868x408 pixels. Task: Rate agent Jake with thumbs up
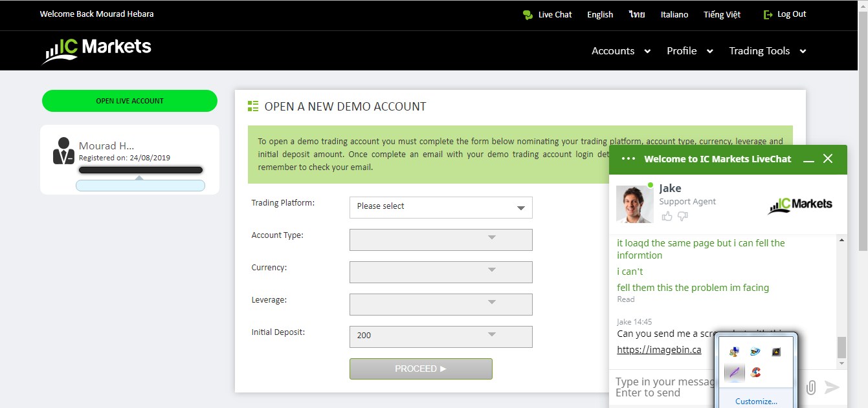(667, 216)
